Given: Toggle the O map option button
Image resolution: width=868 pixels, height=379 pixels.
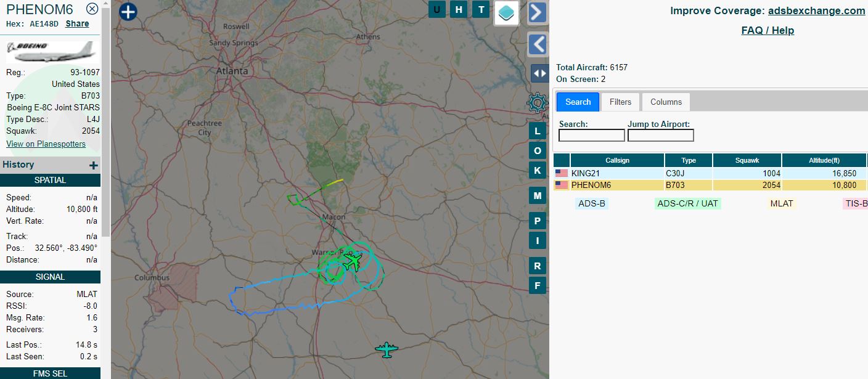Looking at the screenshot, I should pyautogui.click(x=538, y=151).
